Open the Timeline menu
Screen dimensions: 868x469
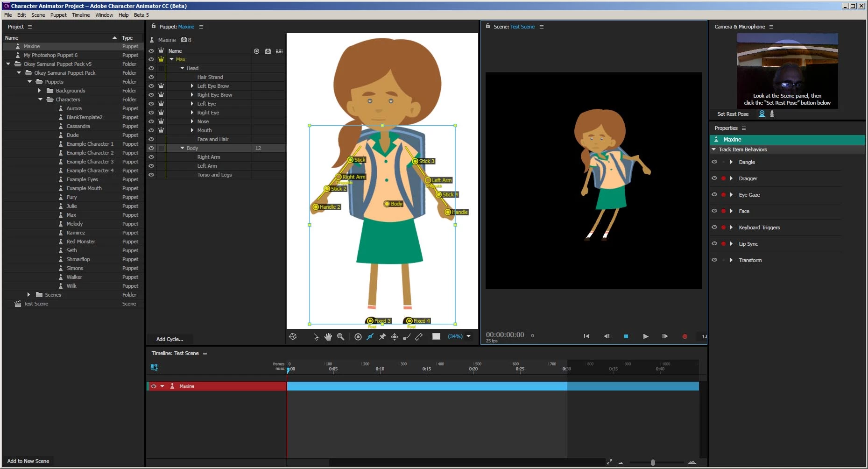point(80,15)
